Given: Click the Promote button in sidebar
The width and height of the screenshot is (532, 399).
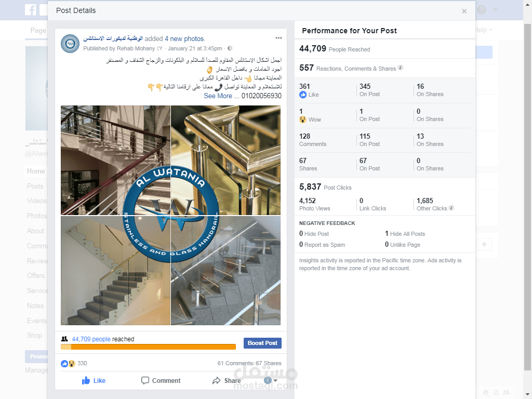Looking at the screenshot, I should pos(36,356).
